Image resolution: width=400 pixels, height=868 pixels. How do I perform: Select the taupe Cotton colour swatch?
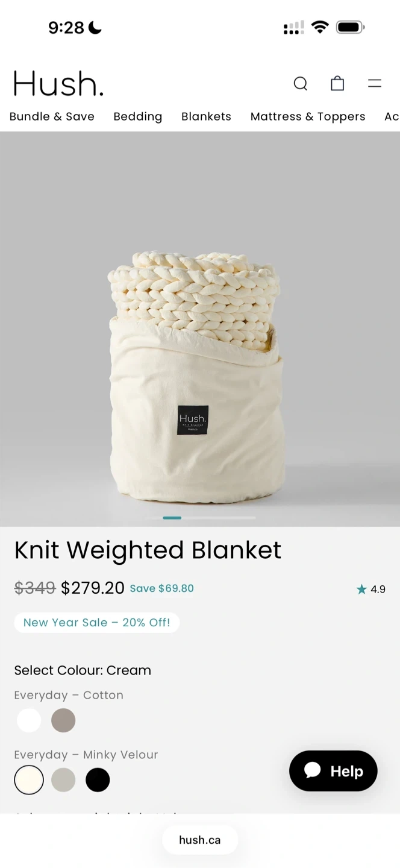click(x=63, y=720)
